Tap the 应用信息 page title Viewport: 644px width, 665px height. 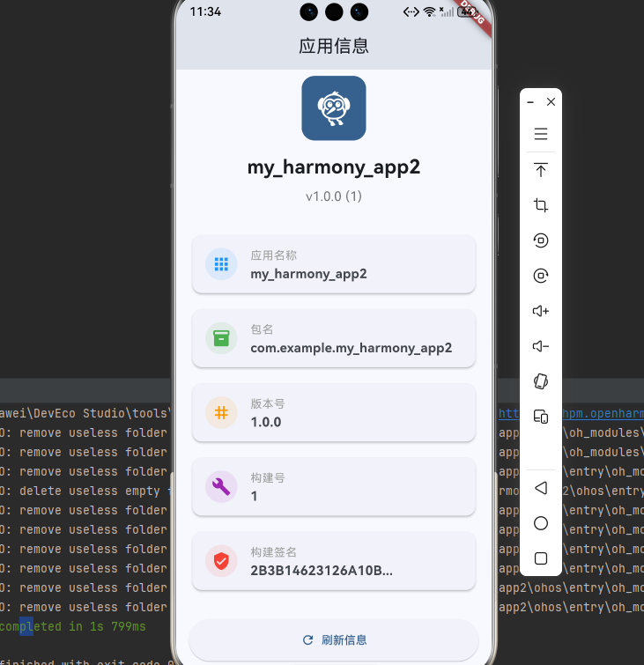[334, 46]
